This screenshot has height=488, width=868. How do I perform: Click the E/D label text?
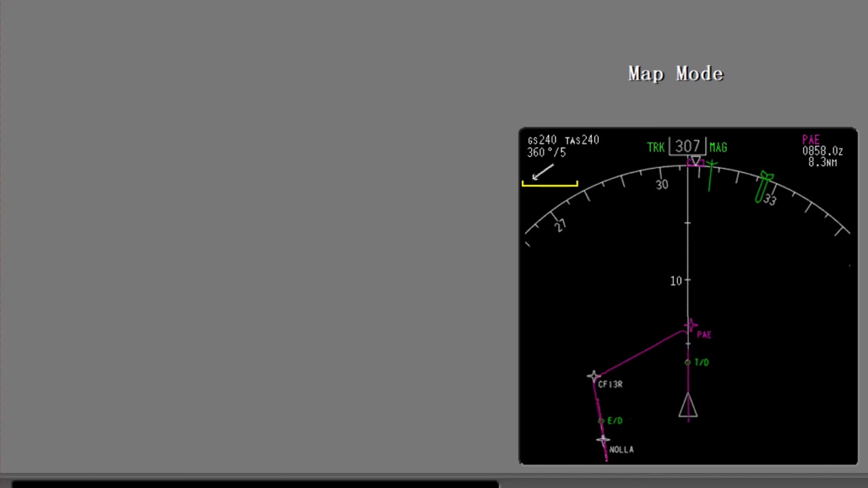pos(614,421)
